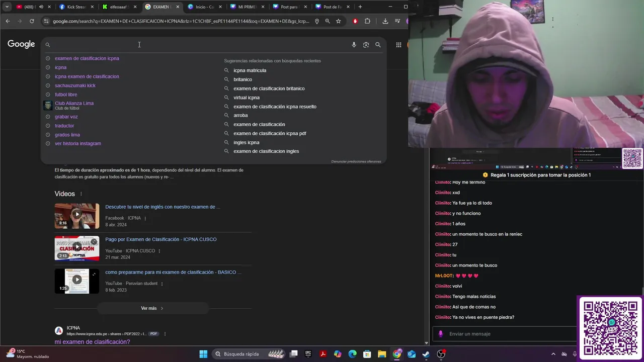
Task: Open options for the Peruvian student video
Action: pos(162,284)
